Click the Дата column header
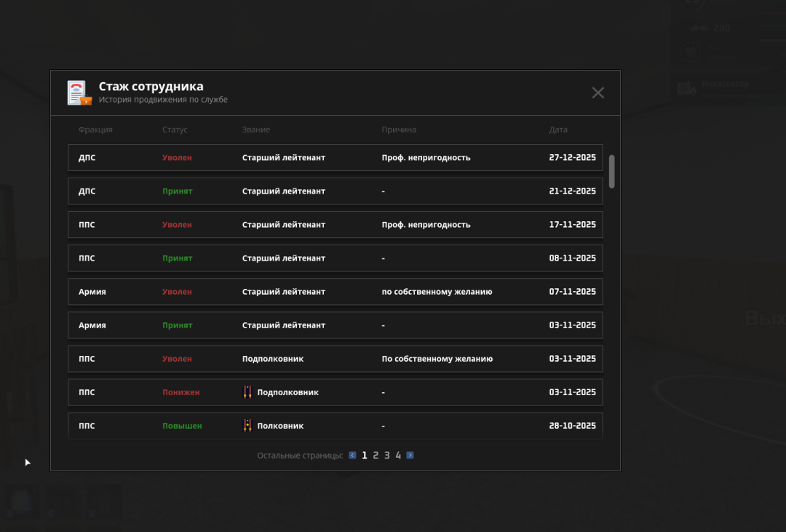Screen dimensions: 786x532 558,130
